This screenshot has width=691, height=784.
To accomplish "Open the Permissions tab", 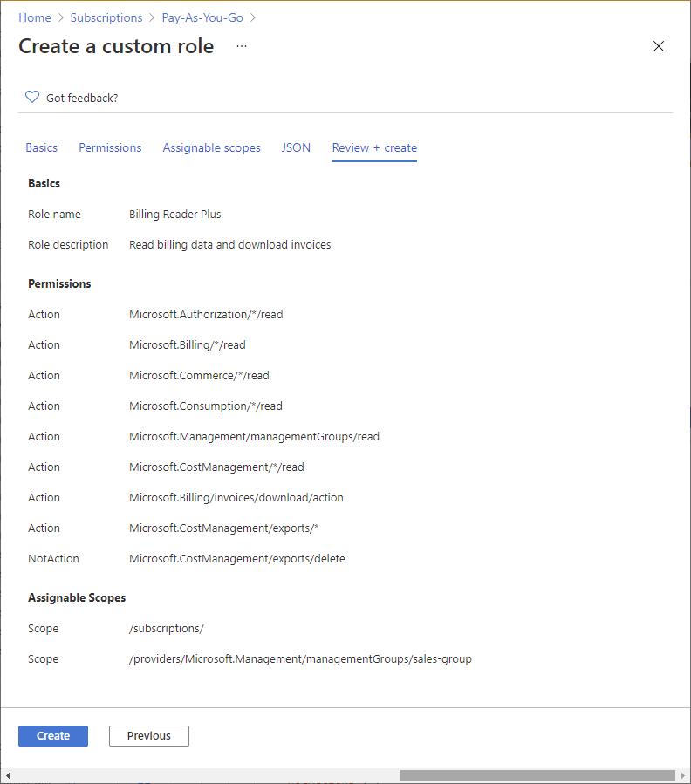I will pos(110,147).
